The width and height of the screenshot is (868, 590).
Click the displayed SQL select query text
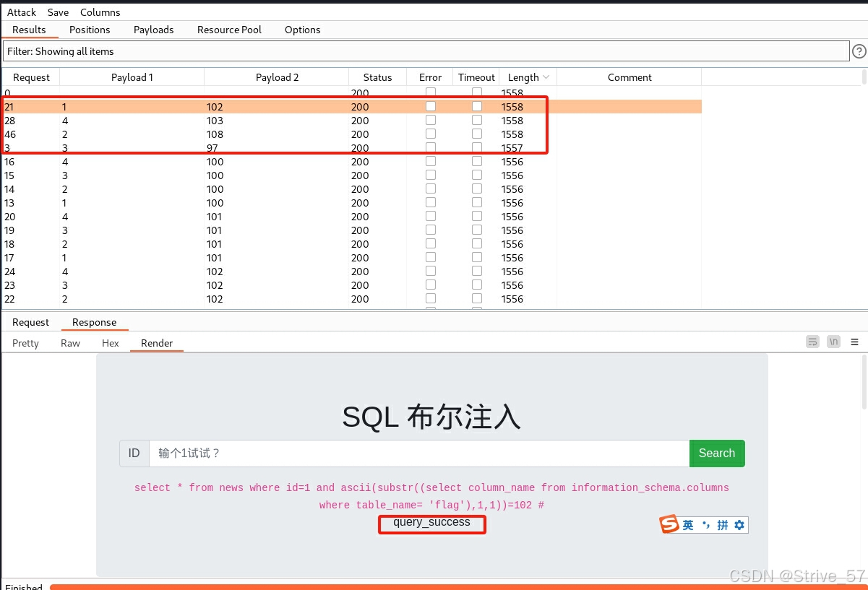(431, 496)
